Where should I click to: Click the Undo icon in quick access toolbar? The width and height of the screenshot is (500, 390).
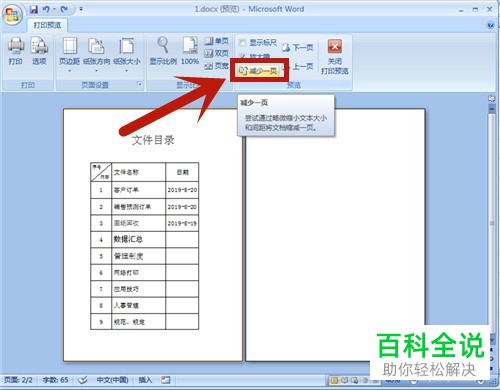click(x=46, y=9)
